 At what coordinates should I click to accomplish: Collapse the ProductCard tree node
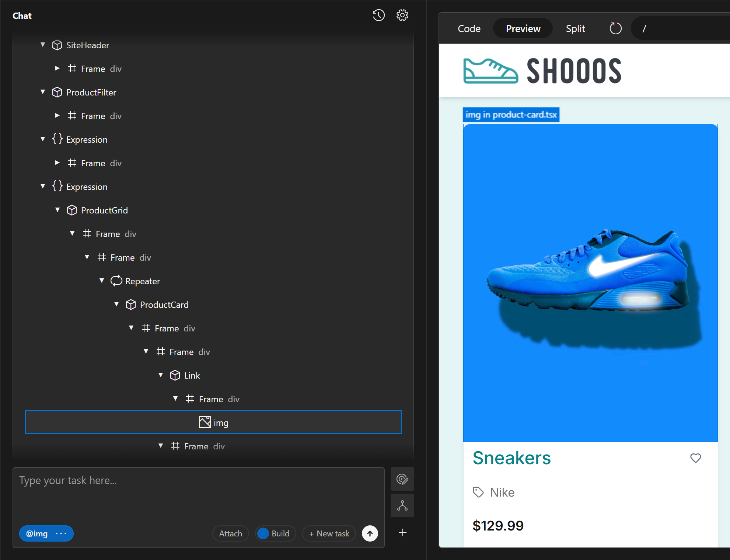click(x=116, y=305)
